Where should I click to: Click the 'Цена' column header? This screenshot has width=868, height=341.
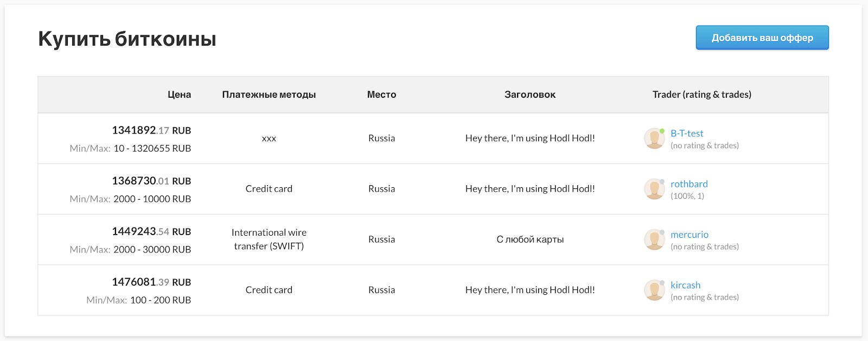[179, 94]
